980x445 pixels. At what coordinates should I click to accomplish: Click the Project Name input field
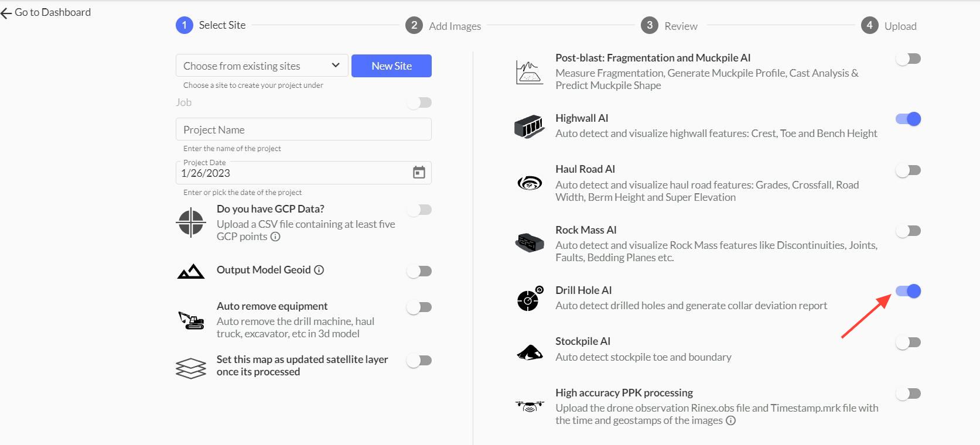click(x=303, y=129)
